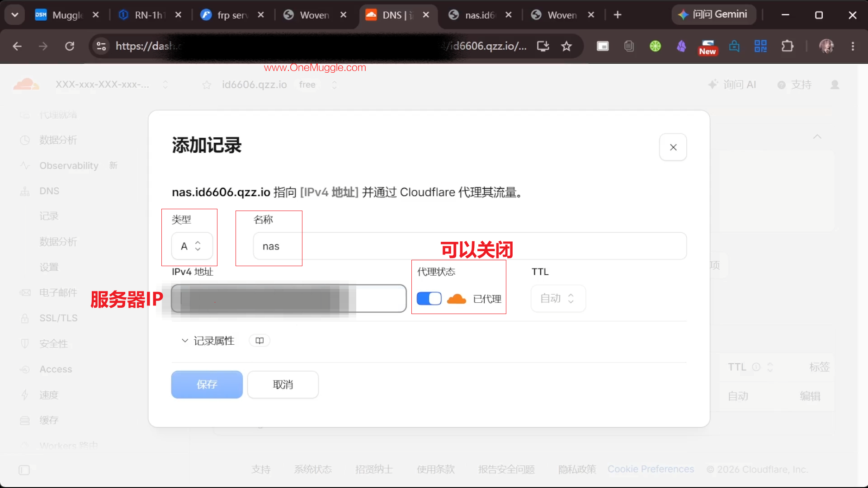Open the documentation book icon beside 记录属性
The width and height of the screenshot is (868, 488).
tap(259, 341)
